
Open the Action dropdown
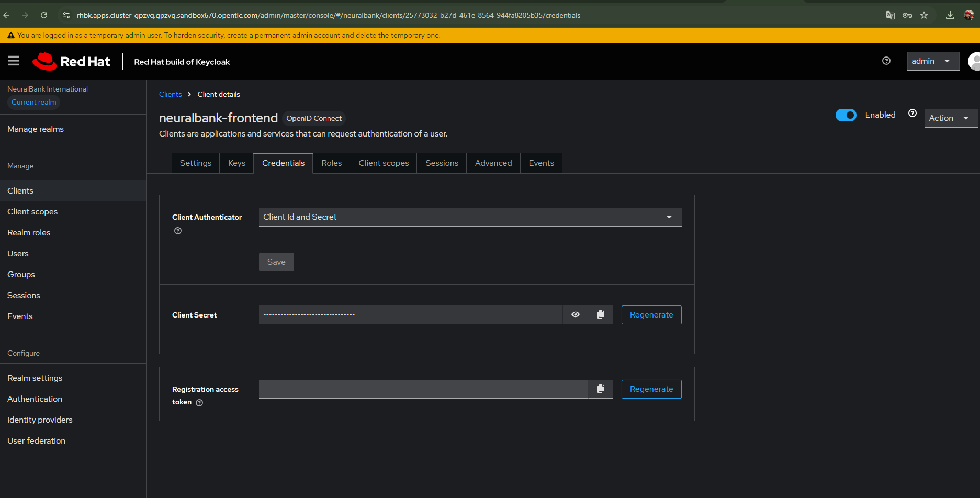(951, 118)
